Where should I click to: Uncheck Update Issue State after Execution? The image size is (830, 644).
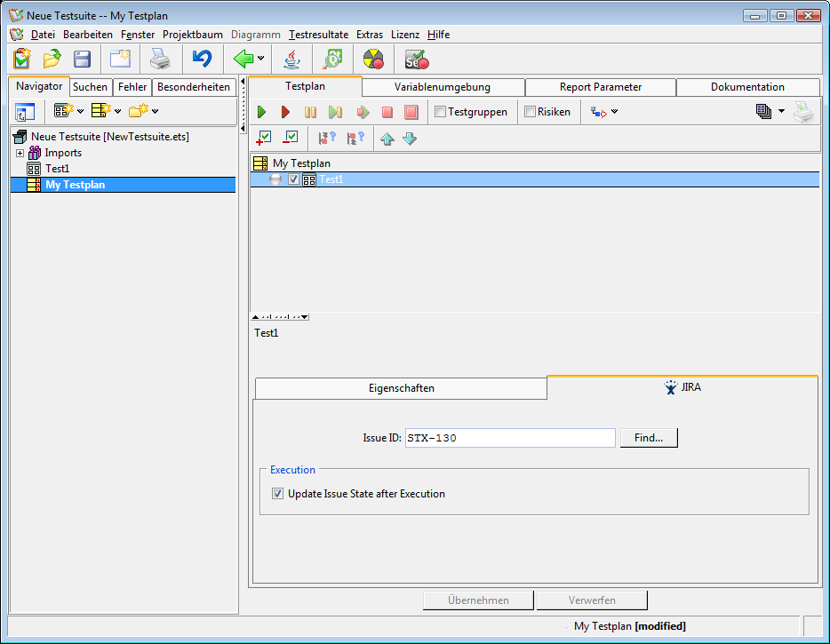278,494
